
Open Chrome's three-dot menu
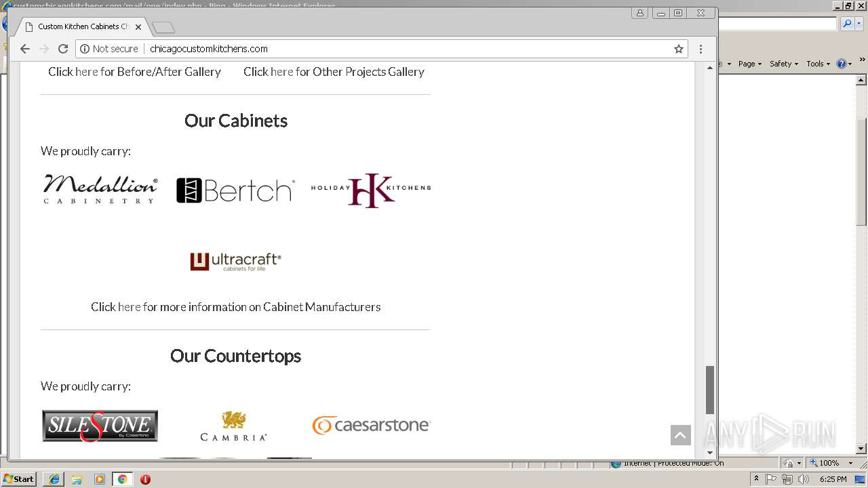point(701,49)
